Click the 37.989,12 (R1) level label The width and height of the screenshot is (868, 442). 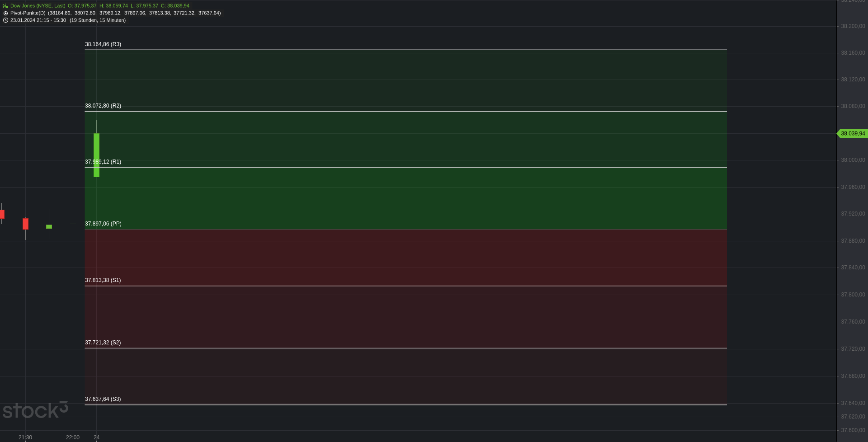pyautogui.click(x=103, y=162)
